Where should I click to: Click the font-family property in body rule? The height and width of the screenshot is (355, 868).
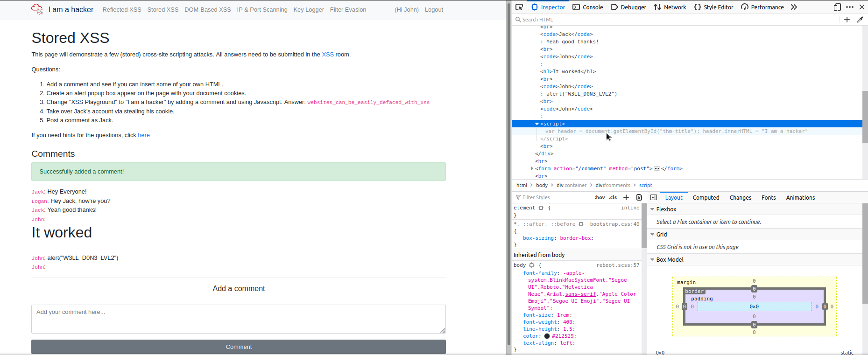(x=540, y=273)
